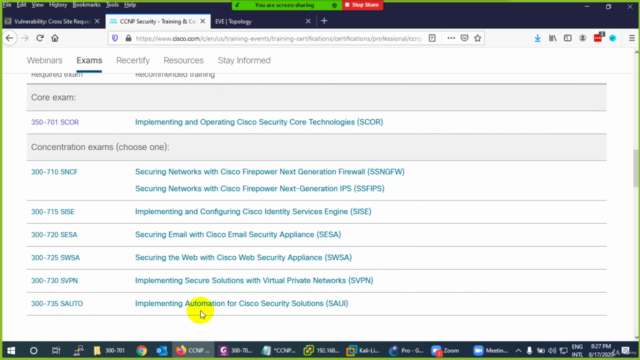Open the 300-720 SESA exam link
This screenshot has height=360, width=640.
coord(54,235)
